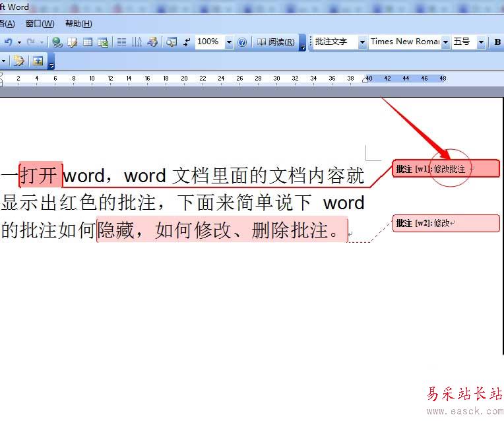504x421 pixels.
Task: Click the ruler mark labeled 20
Action: [x=184, y=78]
